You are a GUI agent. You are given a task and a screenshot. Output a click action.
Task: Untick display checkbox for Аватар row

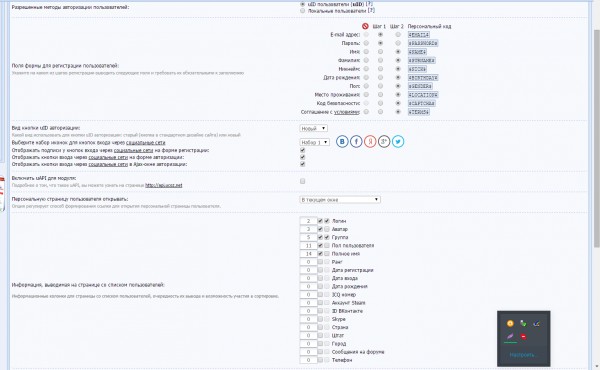320,229
